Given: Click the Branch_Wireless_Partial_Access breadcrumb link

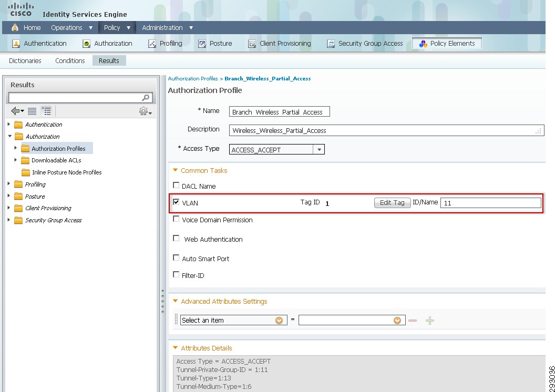Looking at the screenshot, I should click(268, 78).
